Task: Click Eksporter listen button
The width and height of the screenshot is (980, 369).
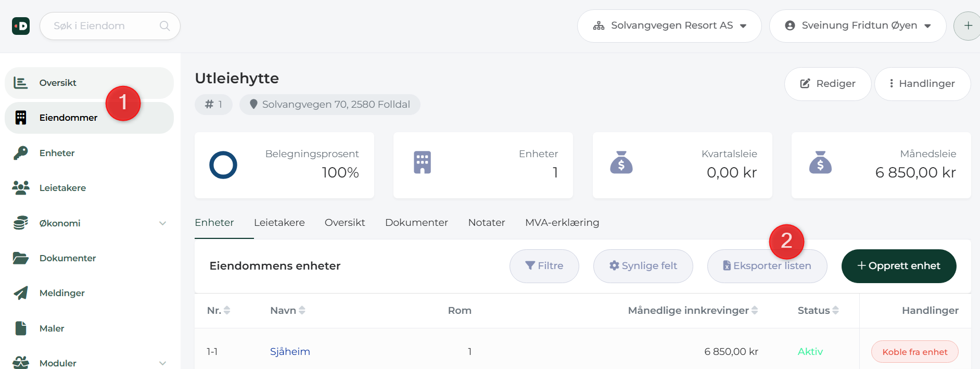Action: [767, 266]
